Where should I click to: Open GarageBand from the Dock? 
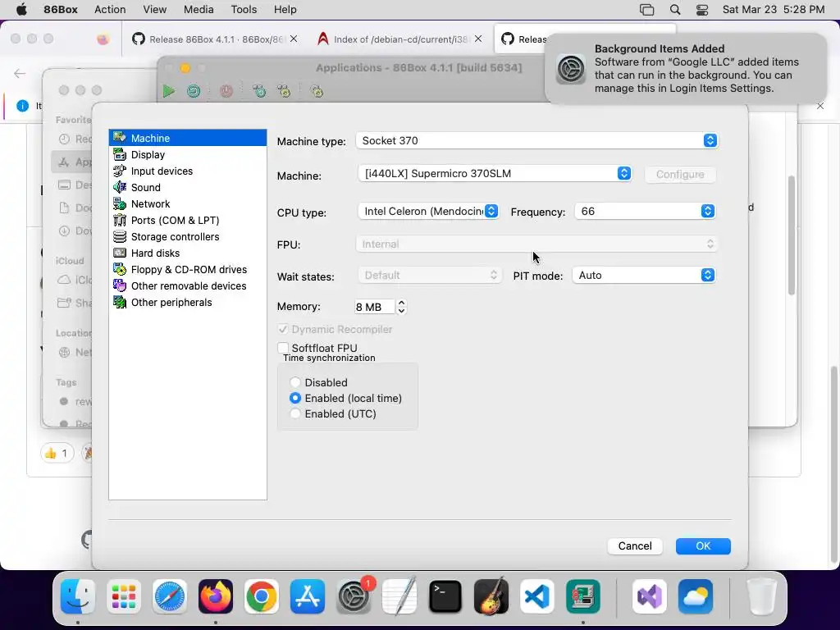click(491, 597)
